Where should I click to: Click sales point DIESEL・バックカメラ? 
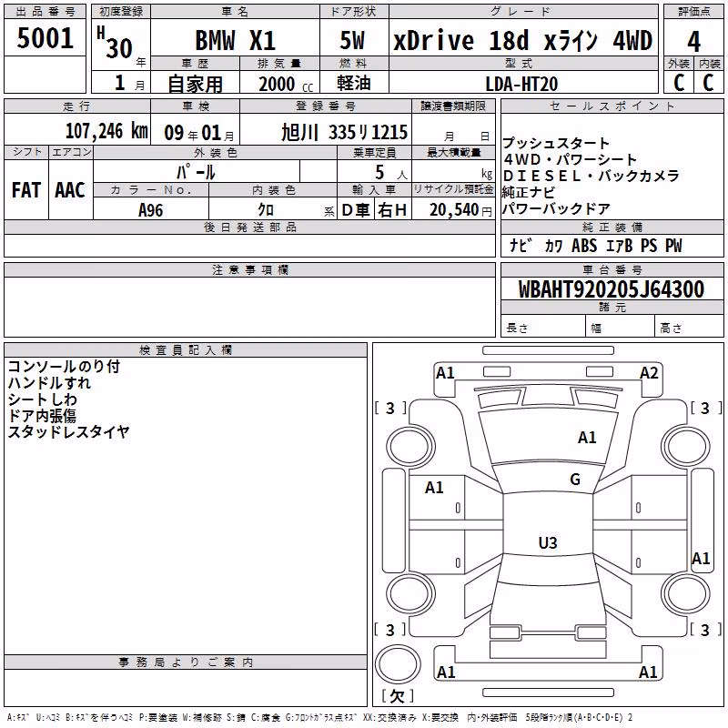click(591, 176)
